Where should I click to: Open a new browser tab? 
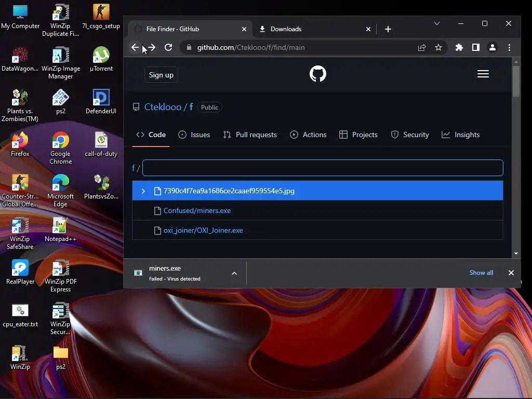coord(388,29)
